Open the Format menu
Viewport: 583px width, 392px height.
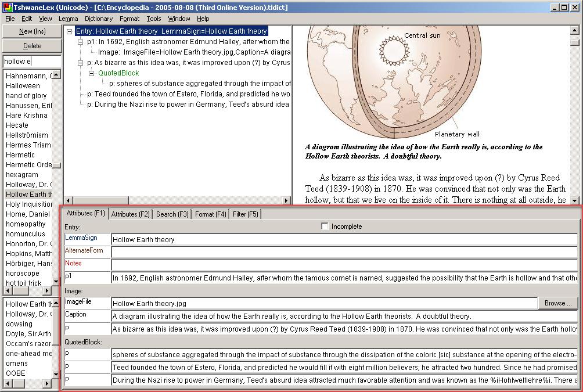129,19
